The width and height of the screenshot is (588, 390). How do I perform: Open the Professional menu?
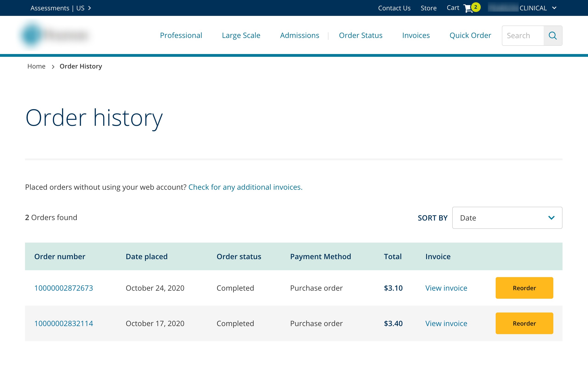click(181, 35)
